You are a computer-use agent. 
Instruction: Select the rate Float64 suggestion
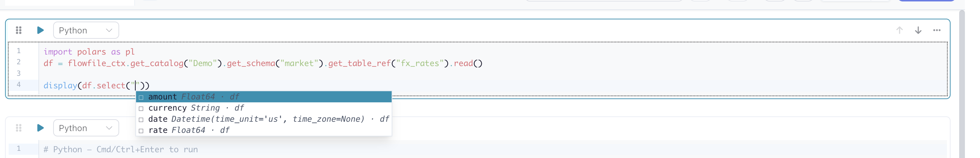pyautogui.click(x=263, y=130)
